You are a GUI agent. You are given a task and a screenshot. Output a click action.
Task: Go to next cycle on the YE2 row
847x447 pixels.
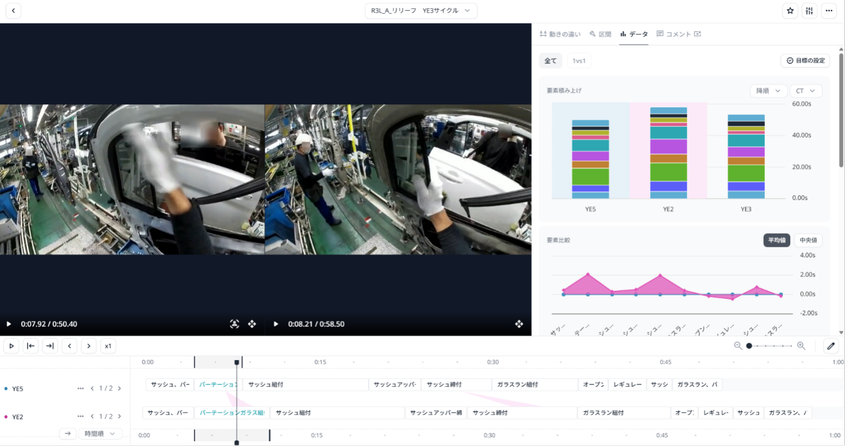119,416
